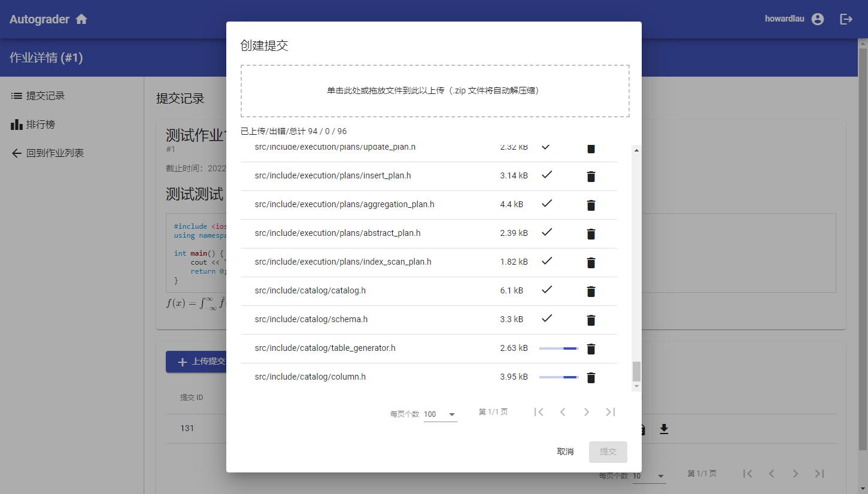The image size is (868, 494).
Task: Click the 提交 ID column header
Action: [192, 397]
